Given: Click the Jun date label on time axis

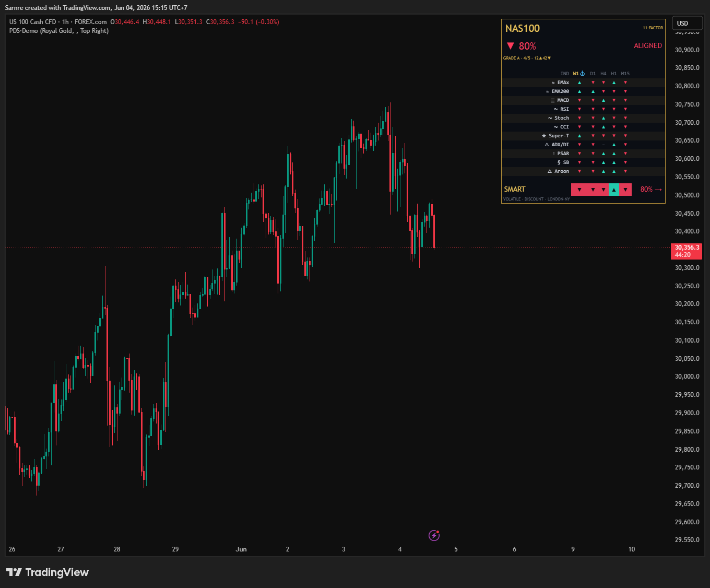Looking at the screenshot, I should pos(241,549).
